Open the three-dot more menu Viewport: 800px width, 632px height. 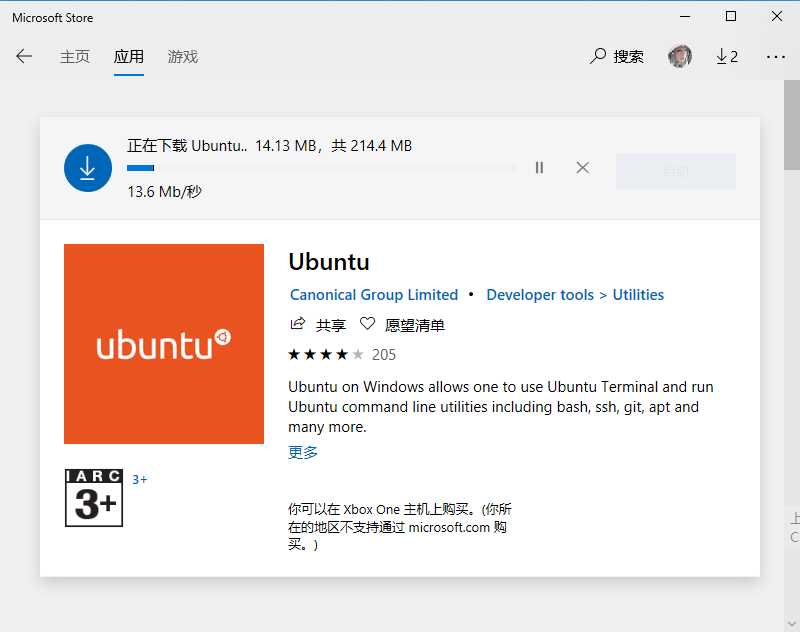[x=776, y=57]
